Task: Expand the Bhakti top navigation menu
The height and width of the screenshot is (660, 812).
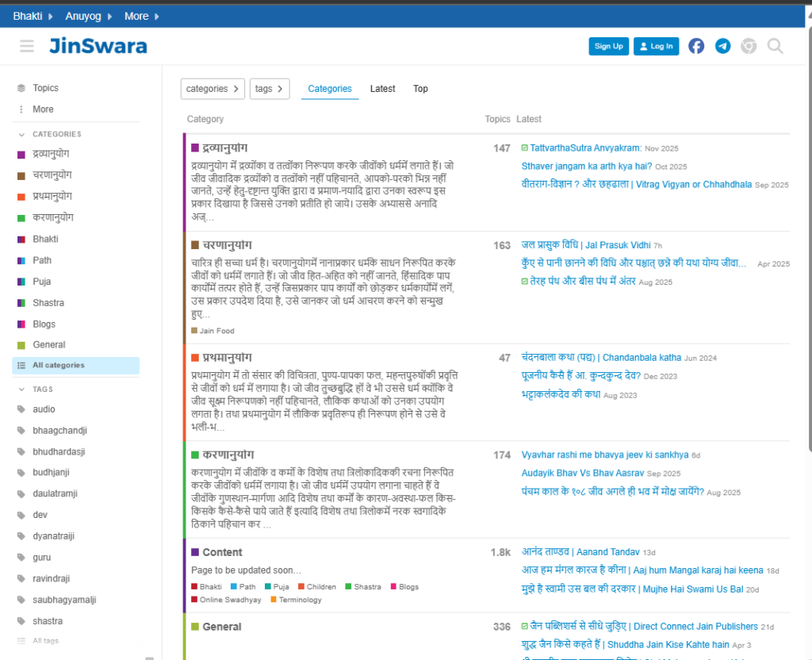Action: coord(33,16)
